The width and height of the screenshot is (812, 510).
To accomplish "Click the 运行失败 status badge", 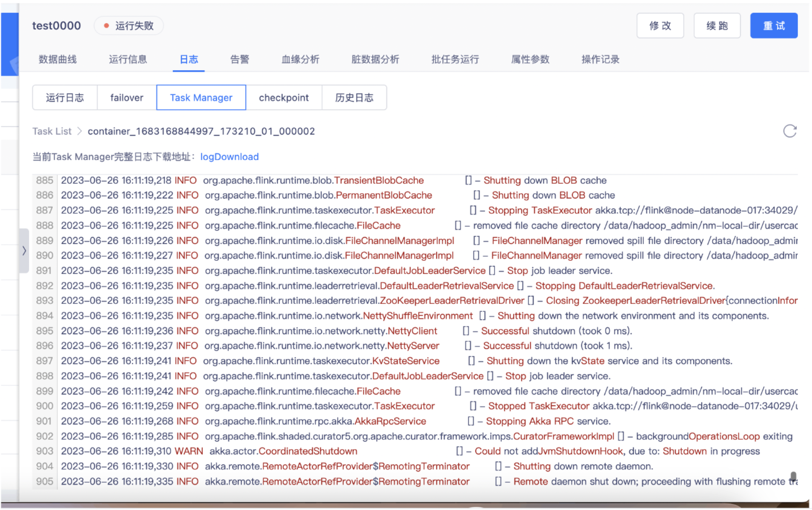I will click(x=129, y=26).
